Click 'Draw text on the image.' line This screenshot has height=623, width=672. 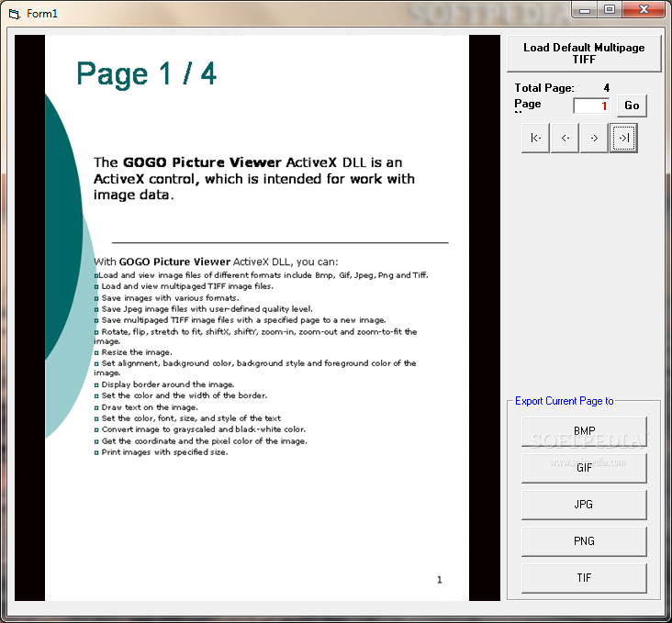tap(146, 407)
